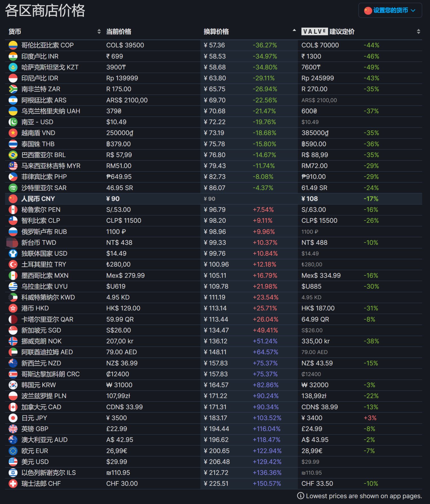The width and height of the screenshot is (430, 504).
Task: Click the Argentina flag icon for ARS
Action: pyautogui.click(x=13, y=100)
